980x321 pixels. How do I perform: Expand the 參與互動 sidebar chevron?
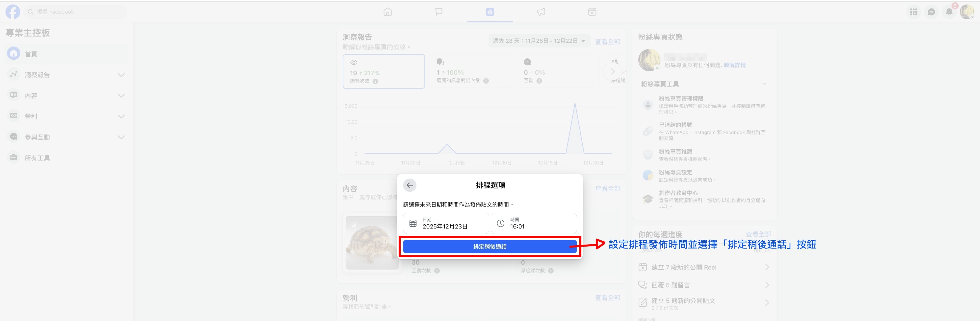pyautogui.click(x=121, y=137)
